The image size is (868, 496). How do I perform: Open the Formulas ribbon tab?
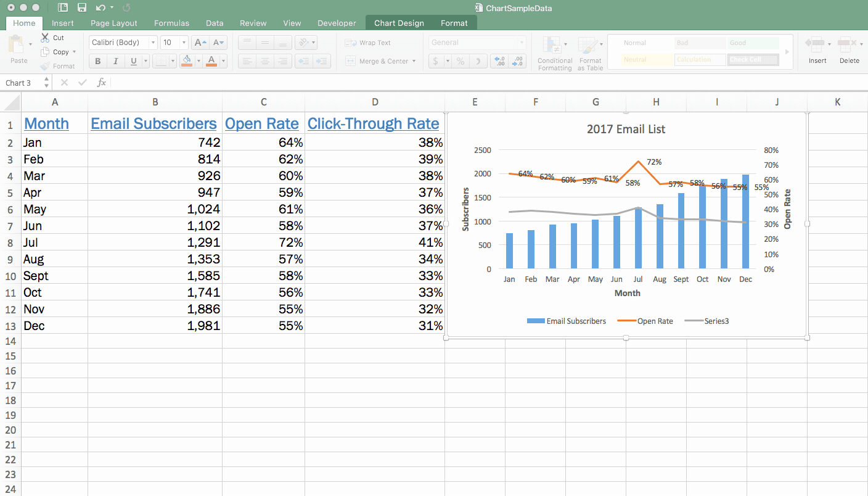click(171, 23)
